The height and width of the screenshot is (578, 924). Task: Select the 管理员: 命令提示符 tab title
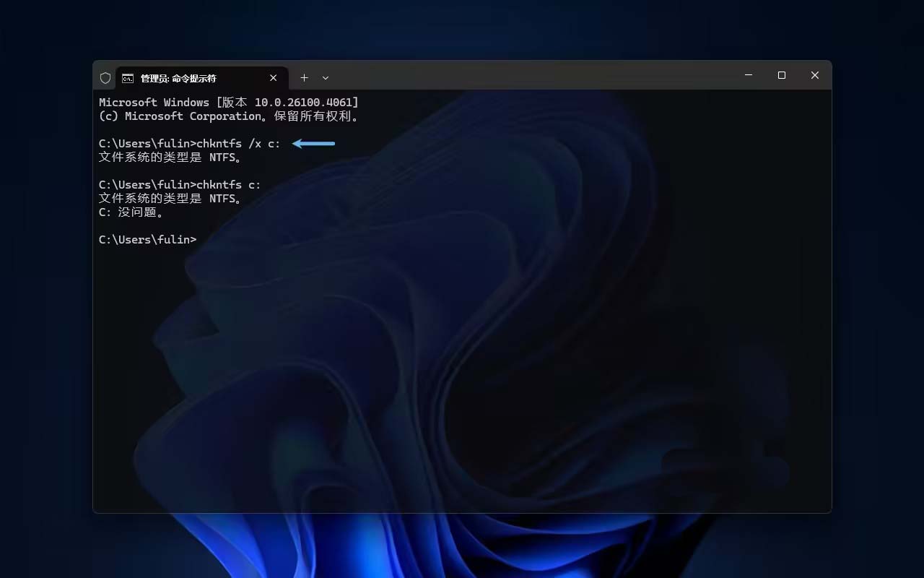click(178, 78)
